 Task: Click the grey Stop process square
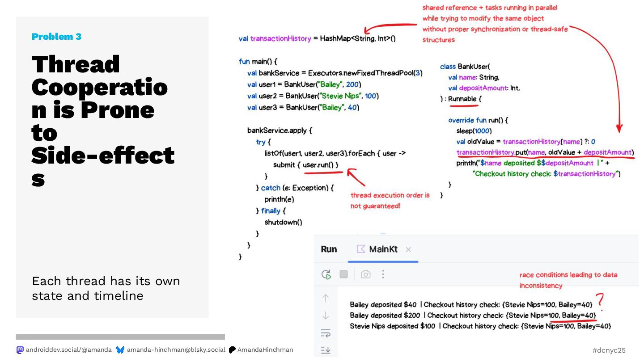click(343, 274)
